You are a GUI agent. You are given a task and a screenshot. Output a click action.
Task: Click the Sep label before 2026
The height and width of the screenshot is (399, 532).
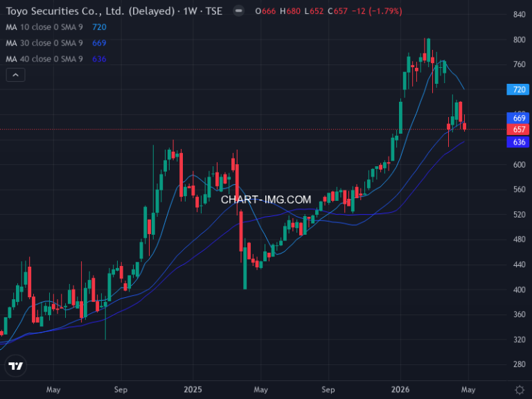coord(328,389)
